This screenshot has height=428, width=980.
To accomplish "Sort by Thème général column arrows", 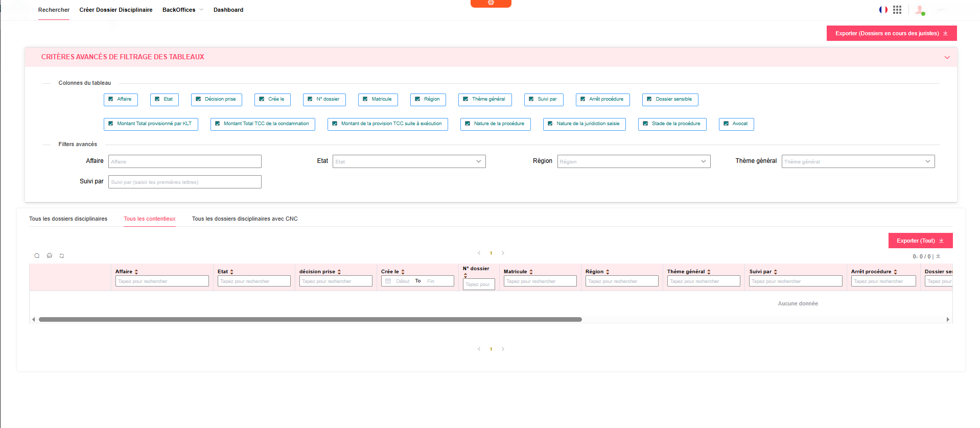I will (x=709, y=272).
